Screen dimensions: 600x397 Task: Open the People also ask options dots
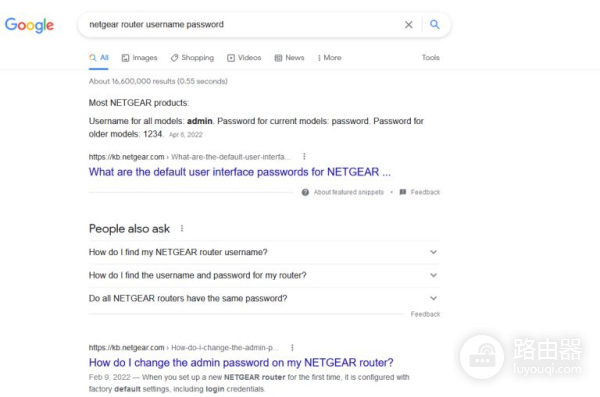[182, 229]
